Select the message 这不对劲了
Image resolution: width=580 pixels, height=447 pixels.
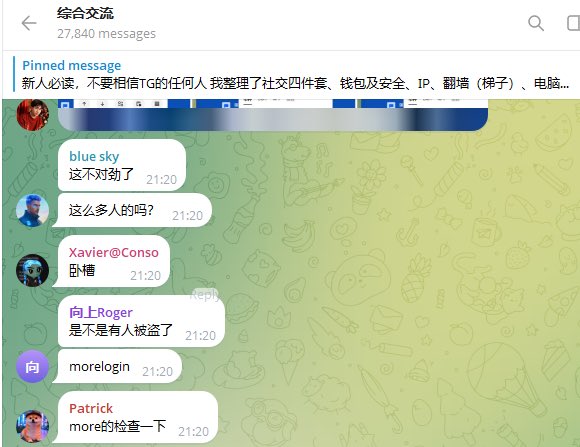click(x=122, y=165)
